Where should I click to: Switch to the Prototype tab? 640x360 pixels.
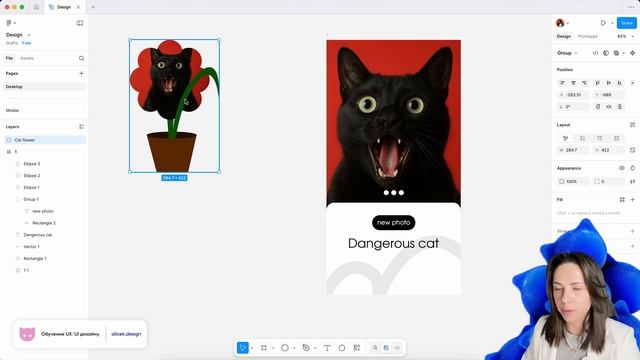pos(587,36)
